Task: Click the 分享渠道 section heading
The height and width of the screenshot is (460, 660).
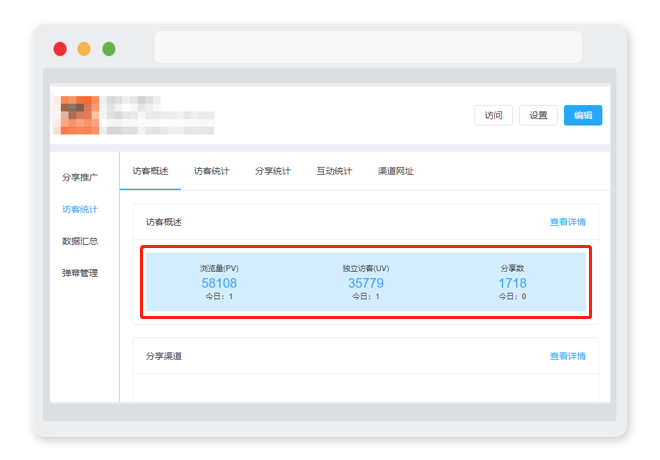Action: 164,356
